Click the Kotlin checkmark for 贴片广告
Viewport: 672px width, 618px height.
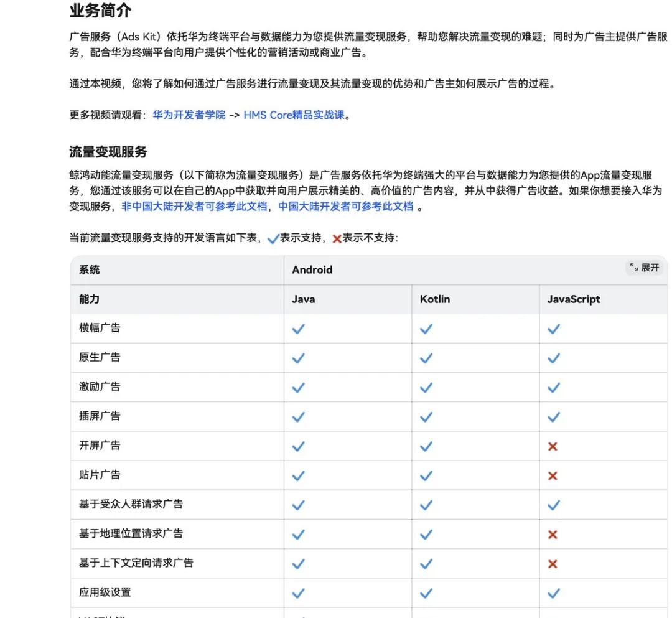(x=426, y=475)
